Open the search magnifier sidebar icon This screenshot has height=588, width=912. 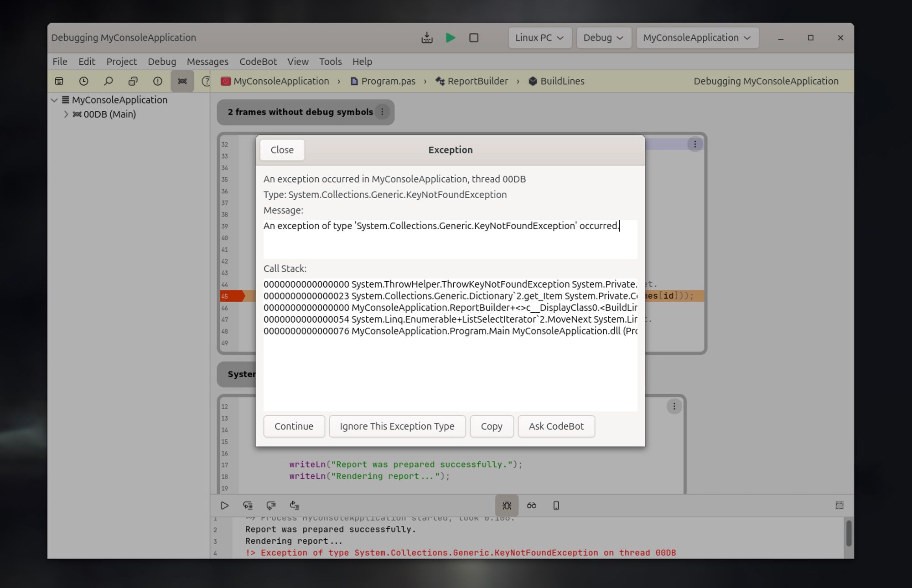[108, 81]
